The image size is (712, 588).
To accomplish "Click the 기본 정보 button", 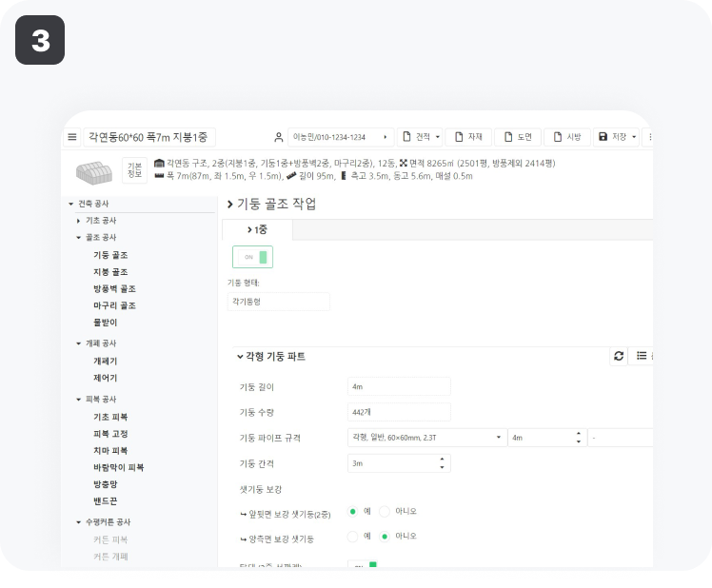I will 135,170.
